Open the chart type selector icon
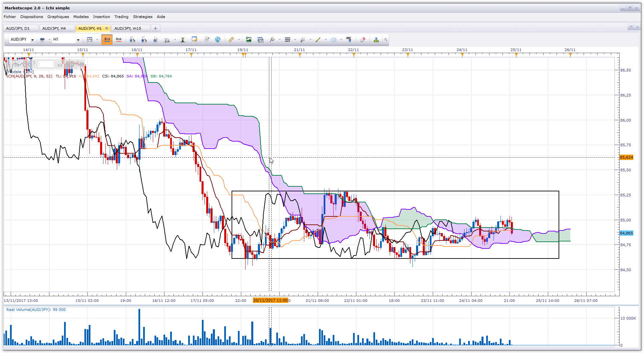644x353 pixels. coord(89,40)
